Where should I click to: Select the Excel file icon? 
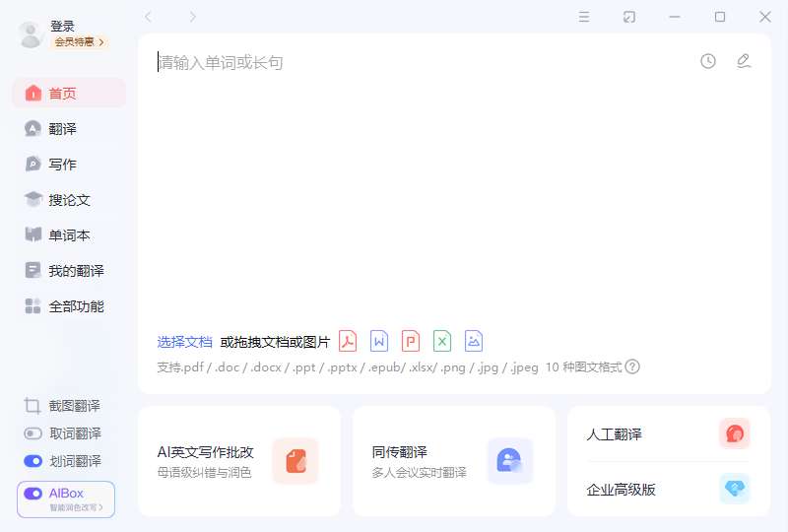click(x=442, y=342)
